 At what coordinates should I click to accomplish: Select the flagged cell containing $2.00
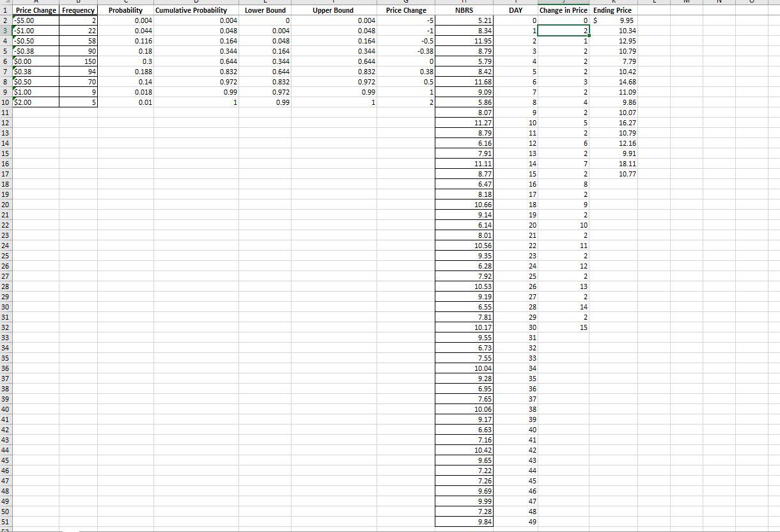[35, 102]
